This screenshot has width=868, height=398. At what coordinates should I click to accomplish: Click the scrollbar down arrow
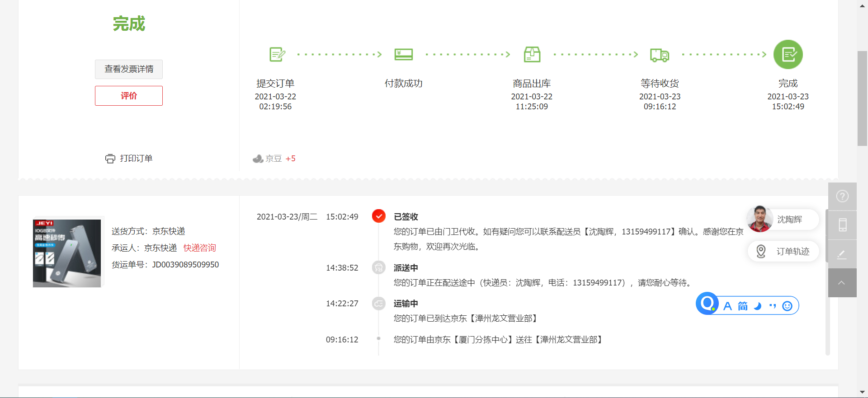coord(862,393)
